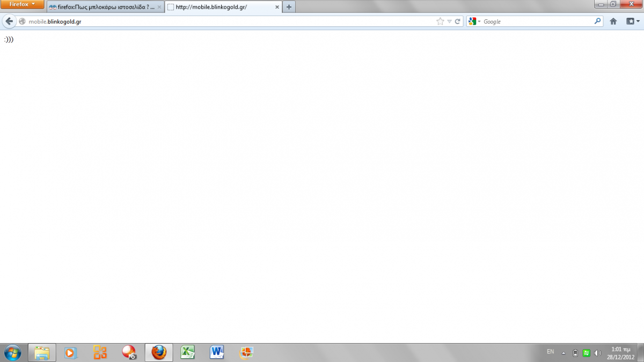
Task: Open the address bar history dropdown
Action: (449, 21)
